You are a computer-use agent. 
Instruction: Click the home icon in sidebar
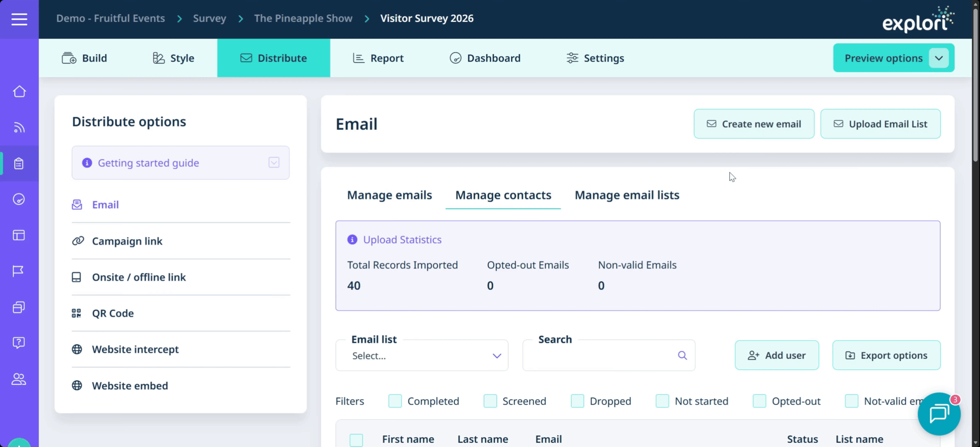coord(19,91)
